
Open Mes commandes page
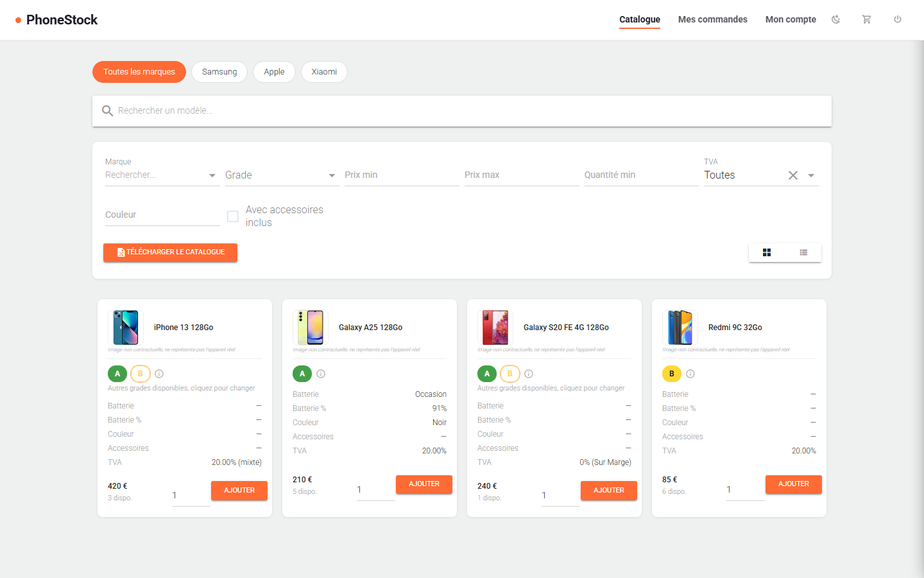click(x=713, y=19)
